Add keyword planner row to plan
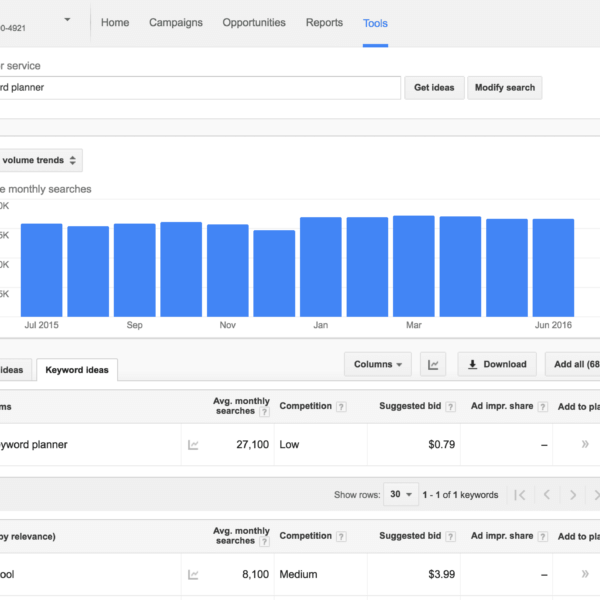 (585, 444)
